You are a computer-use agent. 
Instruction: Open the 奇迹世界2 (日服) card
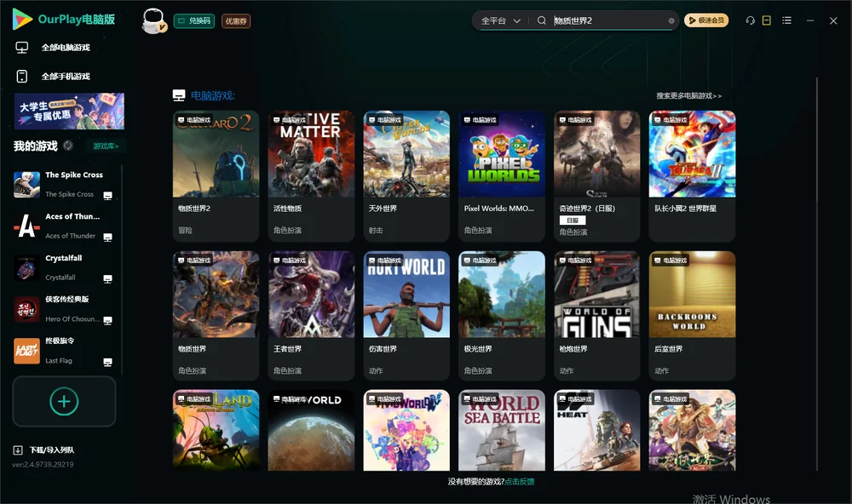coord(597,176)
